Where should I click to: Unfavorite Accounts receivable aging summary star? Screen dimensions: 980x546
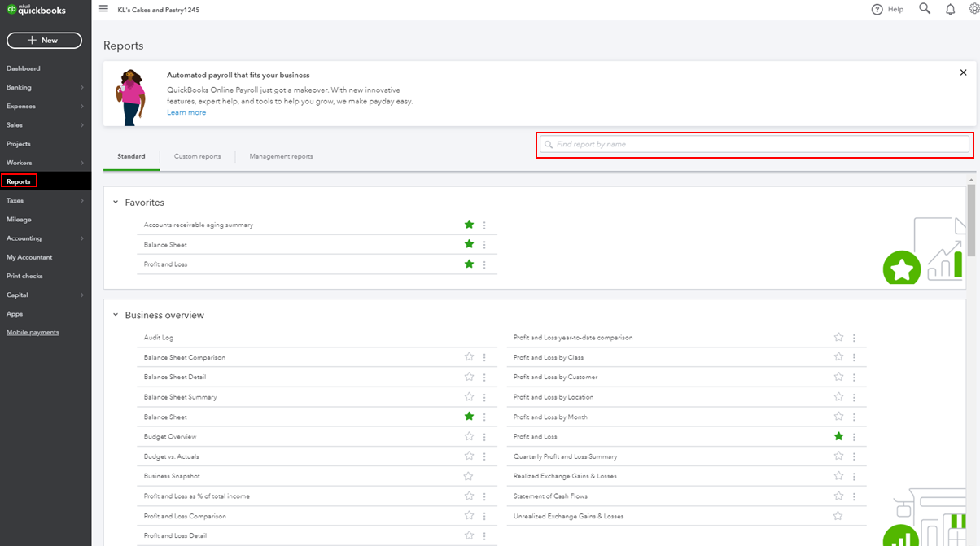pos(469,225)
